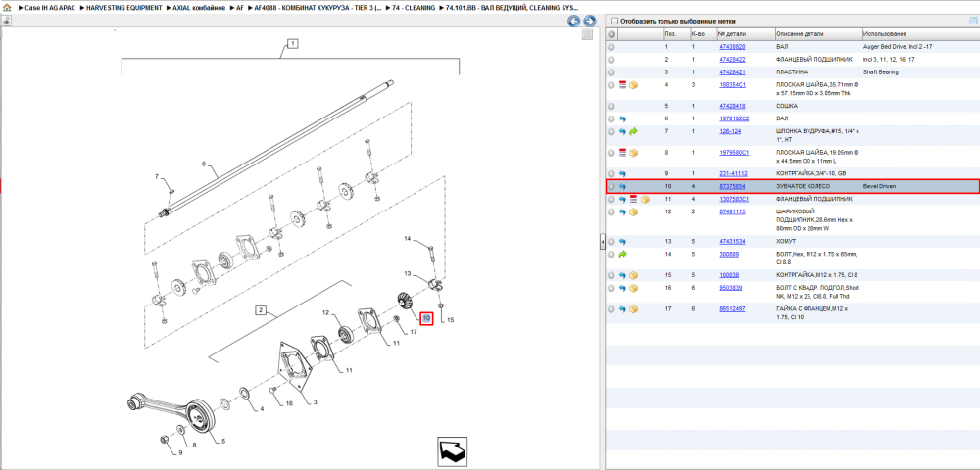Open part number link 47431534
The height and width of the screenshot is (470, 980).
(x=732, y=241)
